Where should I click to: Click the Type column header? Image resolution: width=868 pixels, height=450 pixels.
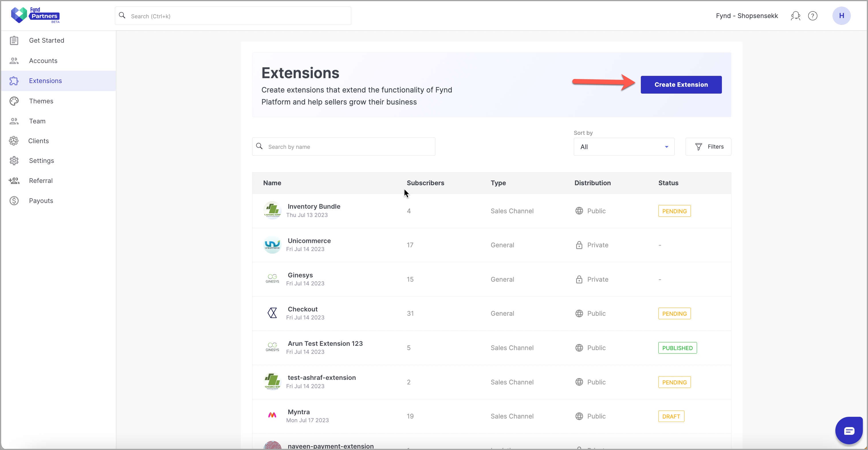click(x=498, y=183)
